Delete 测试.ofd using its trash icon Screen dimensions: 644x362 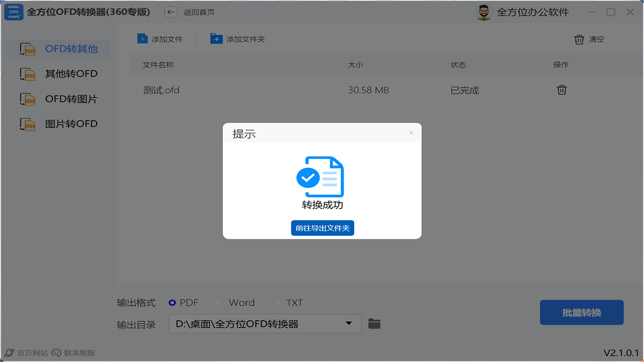pos(561,90)
